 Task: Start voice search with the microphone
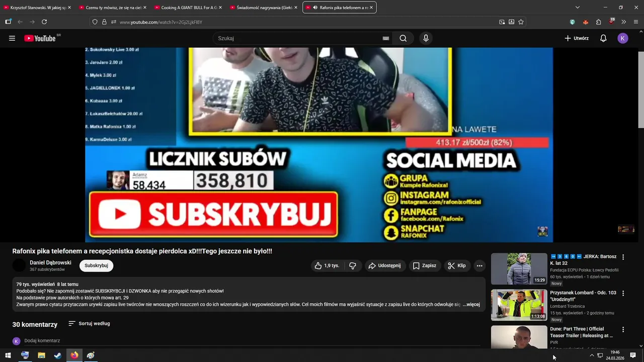(x=426, y=38)
